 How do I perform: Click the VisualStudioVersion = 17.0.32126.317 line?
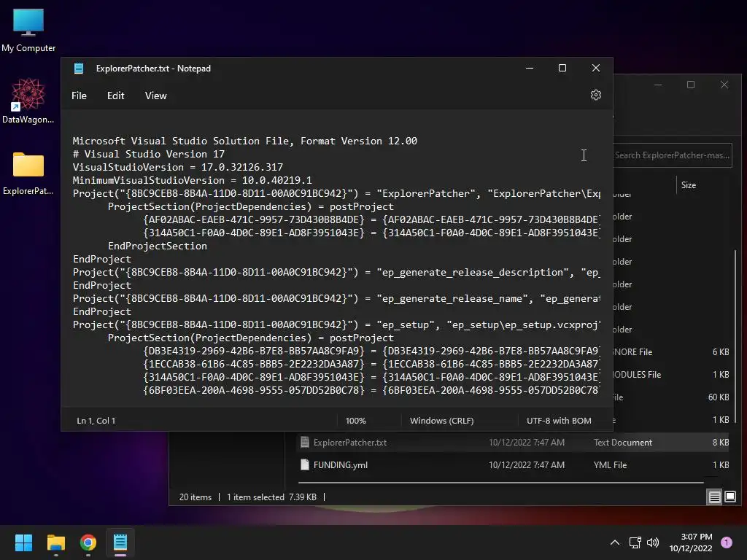[178, 167]
